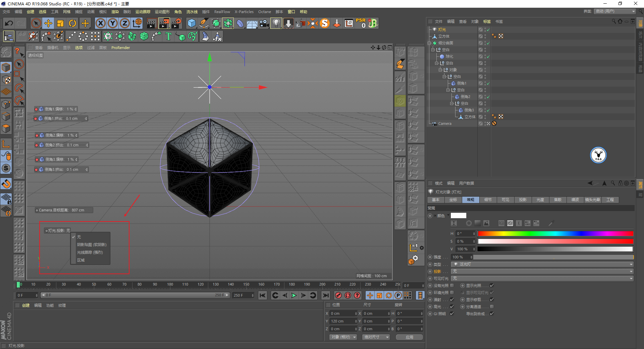Jump to the start of animation
644x349 pixels.
263,295
